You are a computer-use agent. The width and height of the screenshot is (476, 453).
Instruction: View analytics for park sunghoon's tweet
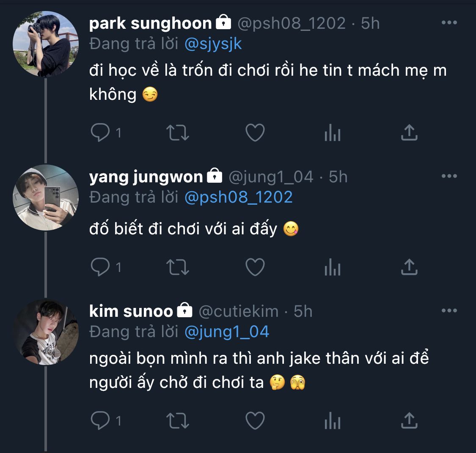coord(332,133)
